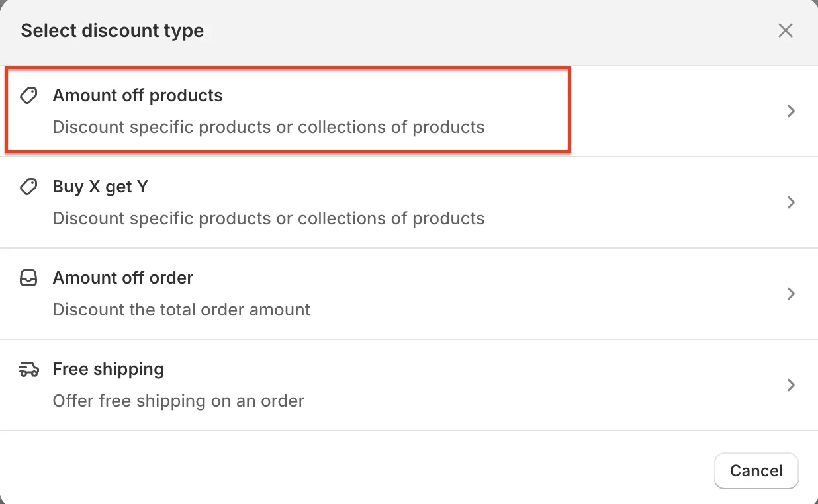
Task: Click the chevron arrow on Buy X get Y row
Action: tap(790, 202)
